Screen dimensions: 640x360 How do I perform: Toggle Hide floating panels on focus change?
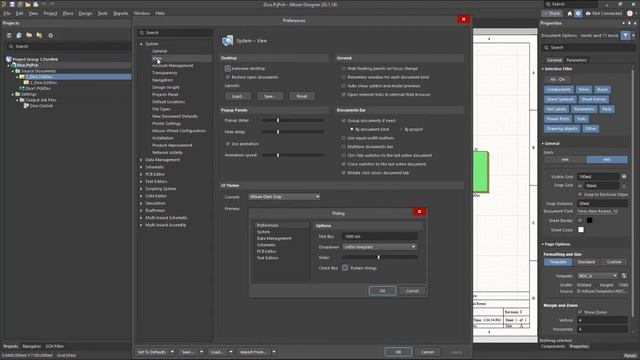[343, 69]
